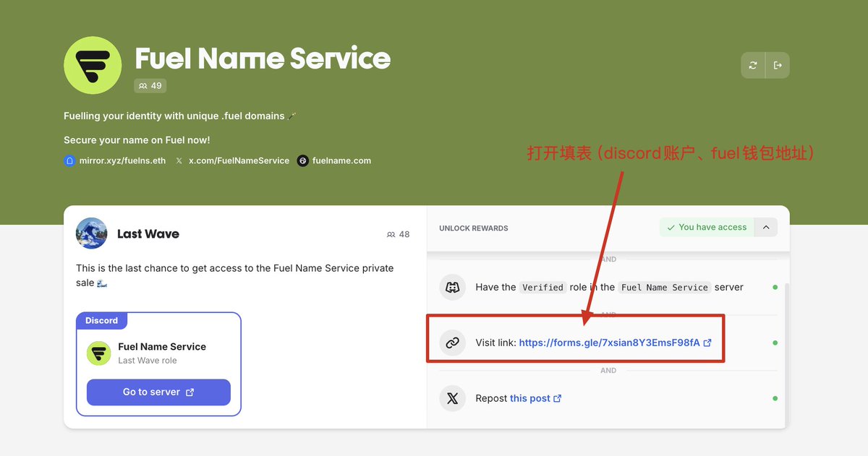
Task: Click the Last Wave role title
Action: click(x=148, y=233)
